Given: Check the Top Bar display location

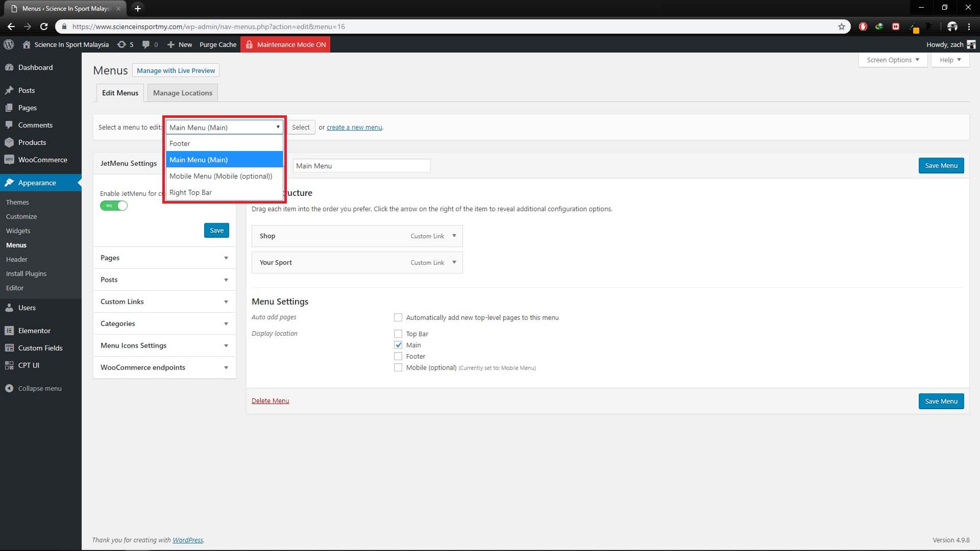Looking at the screenshot, I should [x=398, y=334].
